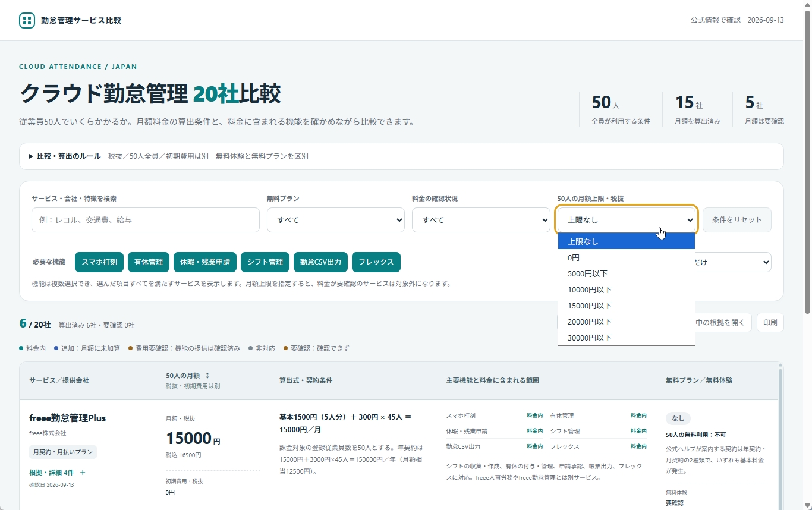Click the 非対応 legend entry
The width and height of the screenshot is (812, 510).
tap(262, 348)
